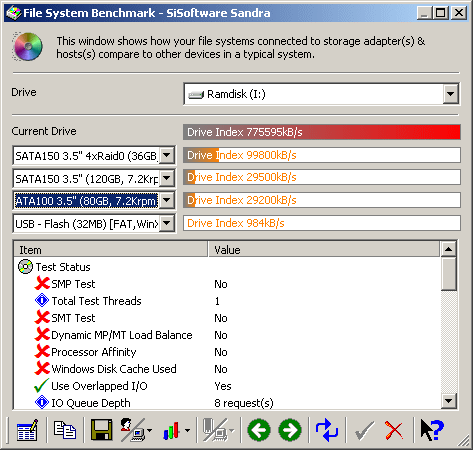The image size is (473, 450).
Task: Click the red X beside SMT Test
Action: pyautogui.click(x=42, y=318)
